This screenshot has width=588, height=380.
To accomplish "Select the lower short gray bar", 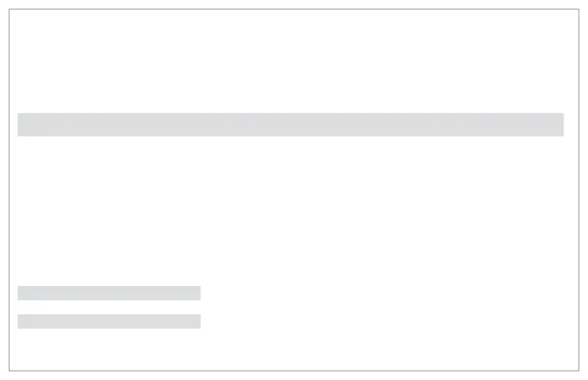I will [109, 321].
